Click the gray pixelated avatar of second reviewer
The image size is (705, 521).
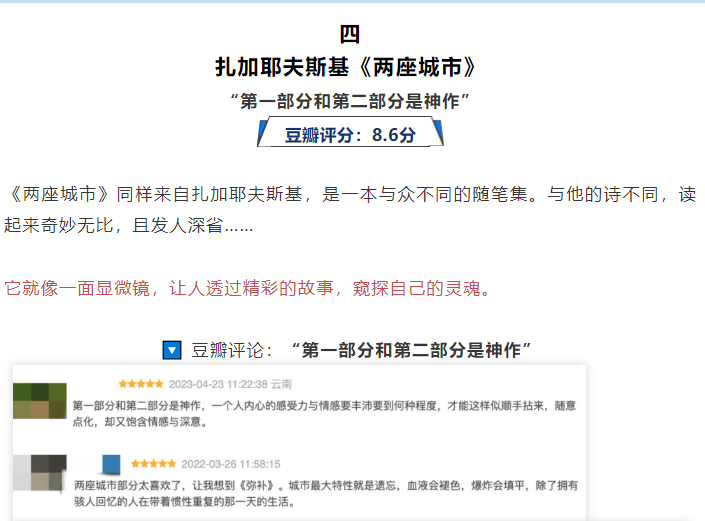pos(40,472)
